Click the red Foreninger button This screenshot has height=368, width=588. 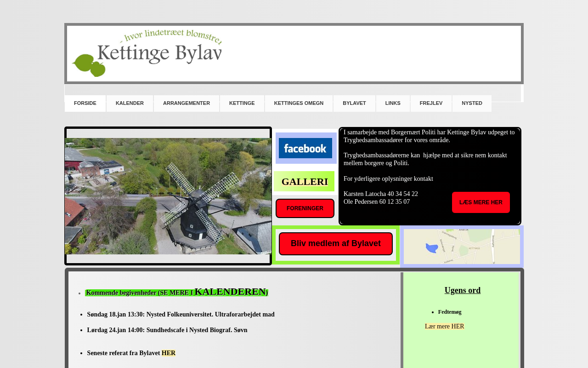[x=305, y=208]
